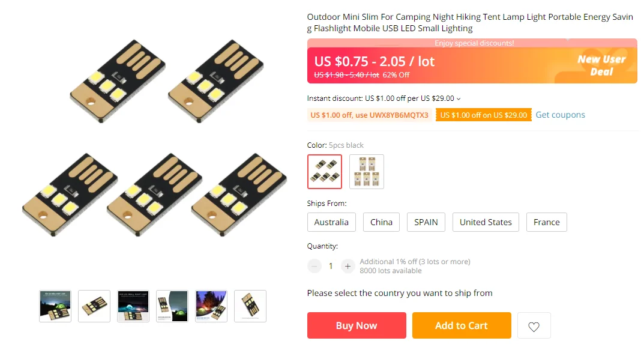Choose China as ship-from country

tap(381, 222)
